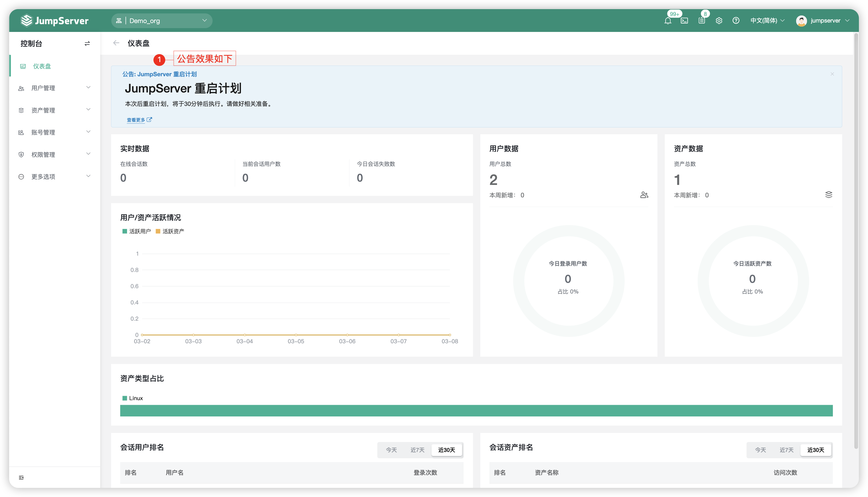868x497 pixels.
Task: Expand 更多选项 sidebar menu
Action: 55,177
